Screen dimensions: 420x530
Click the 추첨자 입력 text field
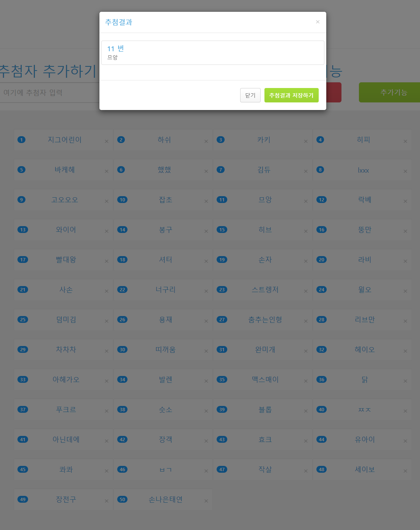[x=49, y=93]
